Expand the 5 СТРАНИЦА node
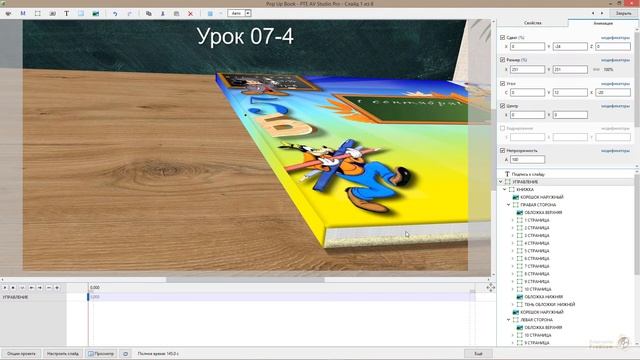This screenshot has height=360, width=640. (x=513, y=251)
